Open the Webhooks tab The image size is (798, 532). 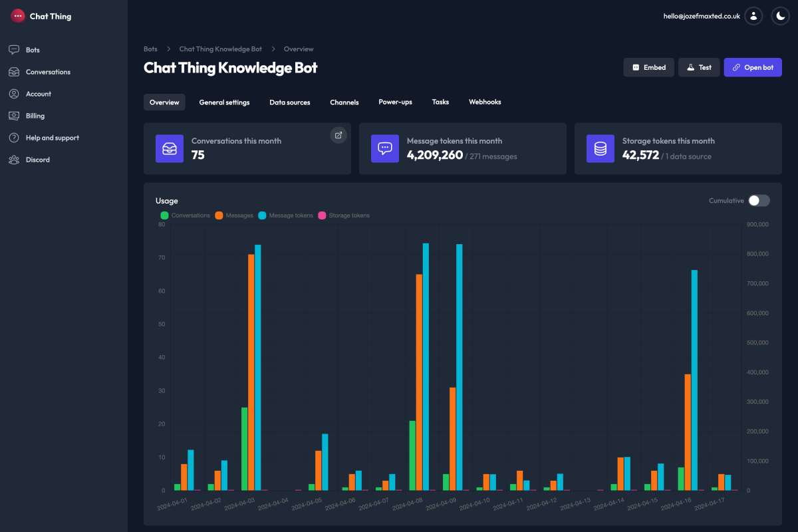coord(485,102)
